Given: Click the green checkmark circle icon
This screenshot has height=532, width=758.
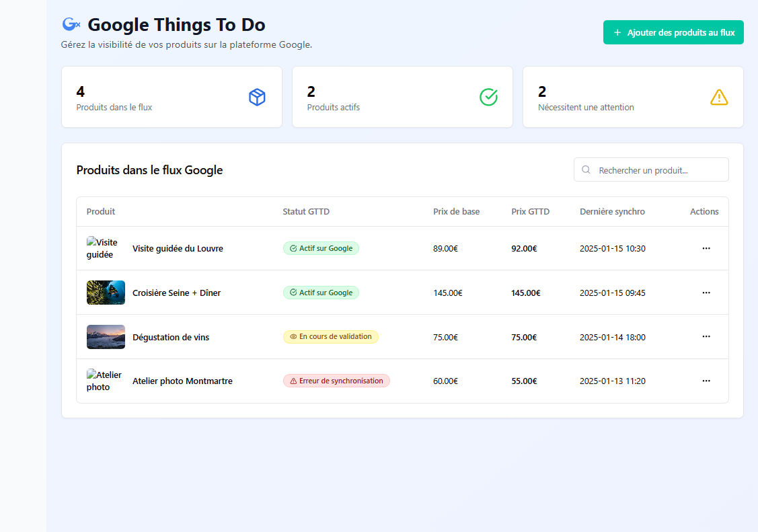Looking at the screenshot, I should (488, 98).
